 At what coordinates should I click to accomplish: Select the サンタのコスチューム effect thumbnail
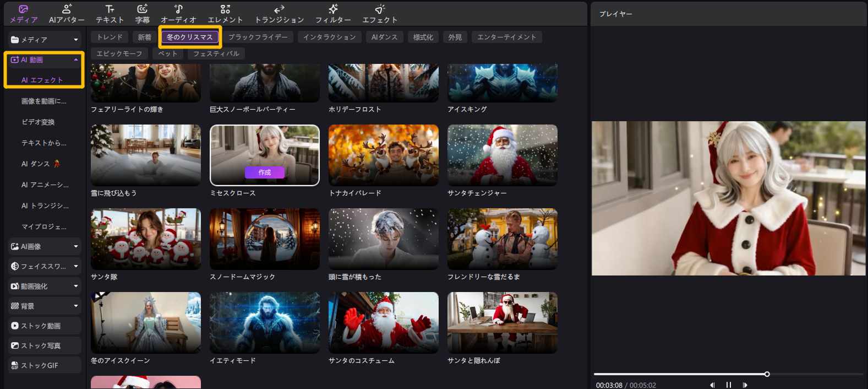[x=384, y=322]
